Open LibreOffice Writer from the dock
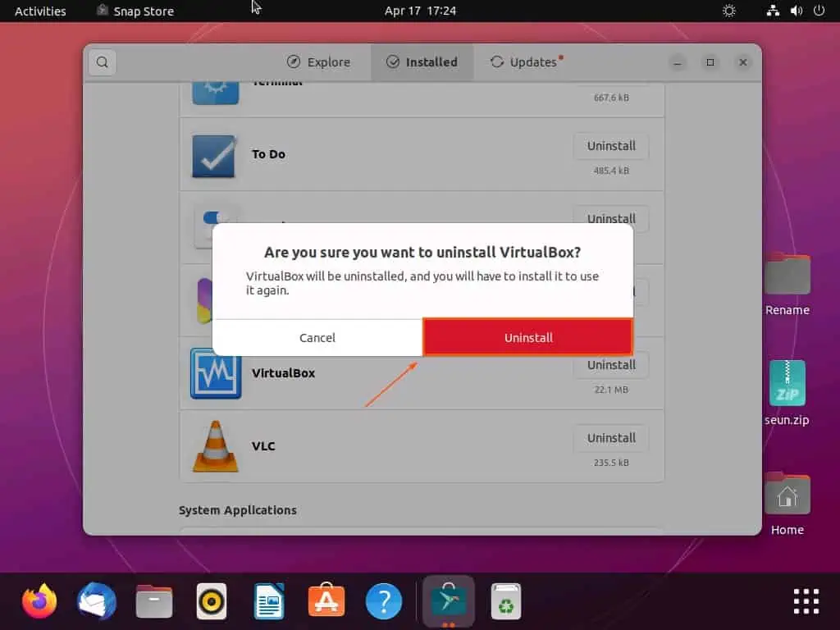This screenshot has width=840, height=630. click(x=269, y=601)
